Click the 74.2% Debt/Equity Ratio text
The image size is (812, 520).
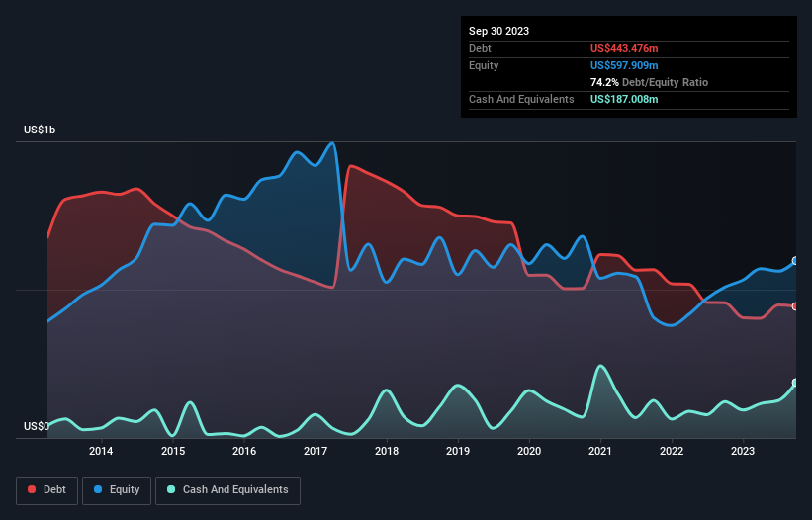click(649, 82)
